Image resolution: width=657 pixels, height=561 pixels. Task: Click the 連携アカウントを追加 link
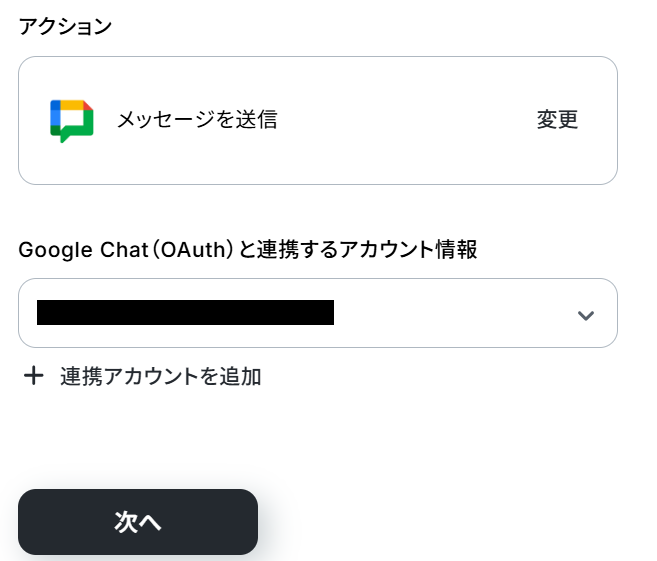160,376
